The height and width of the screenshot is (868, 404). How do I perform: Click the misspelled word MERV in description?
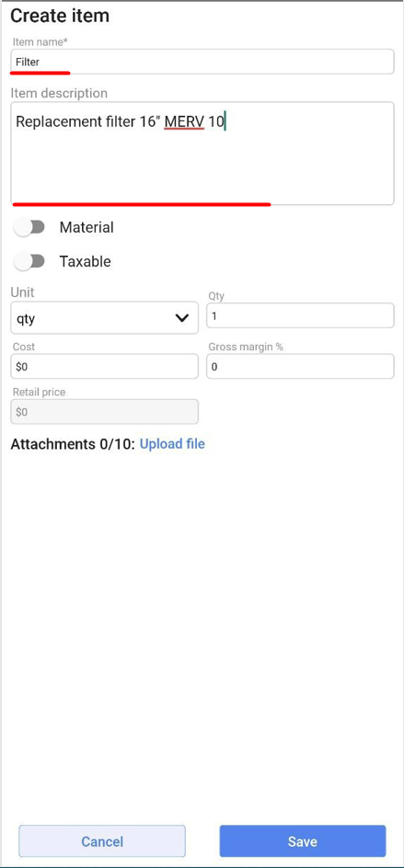tap(185, 121)
